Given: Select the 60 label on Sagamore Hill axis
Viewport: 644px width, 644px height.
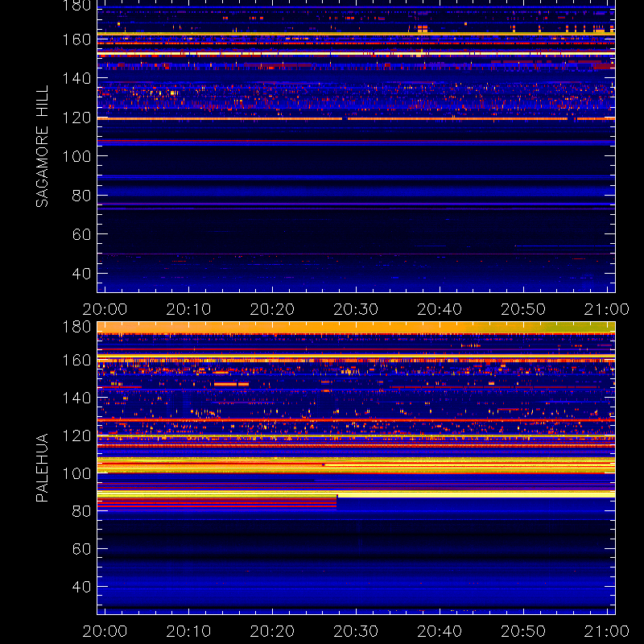Looking at the screenshot, I should (x=81, y=234).
